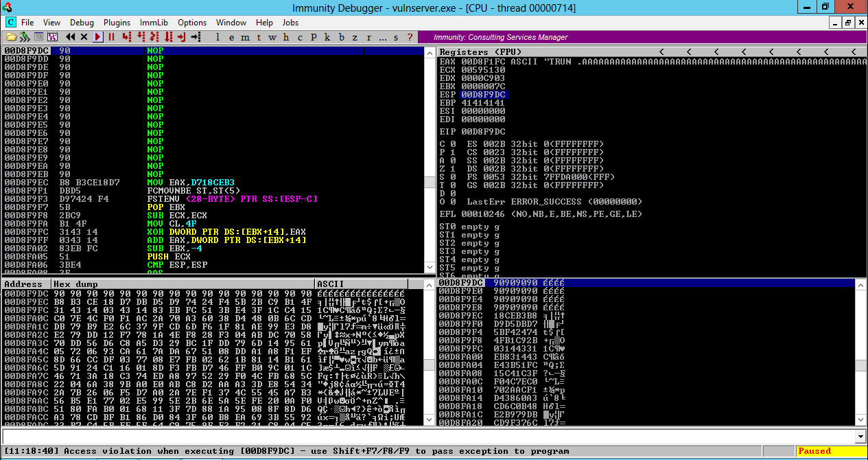This screenshot has height=460, width=868.
Task: Click the grid-pattern icon beside the window icon
Action: pos(53,36)
